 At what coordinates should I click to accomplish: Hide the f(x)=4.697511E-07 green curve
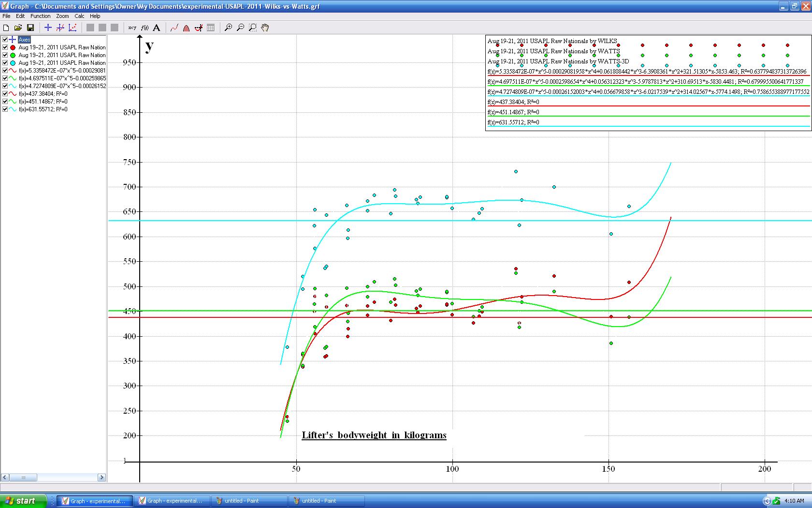tap(5, 78)
